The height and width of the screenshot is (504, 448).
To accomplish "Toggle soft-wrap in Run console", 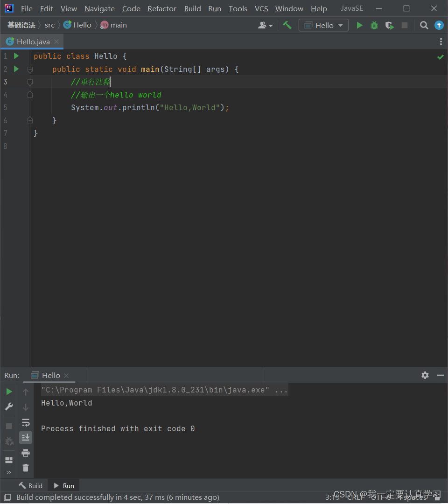I will click(x=26, y=422).
